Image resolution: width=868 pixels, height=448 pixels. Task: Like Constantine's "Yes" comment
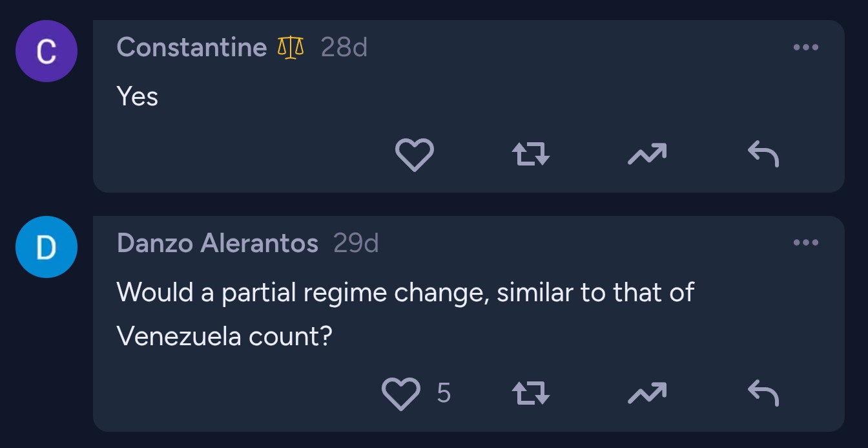(x=413, y=155)
